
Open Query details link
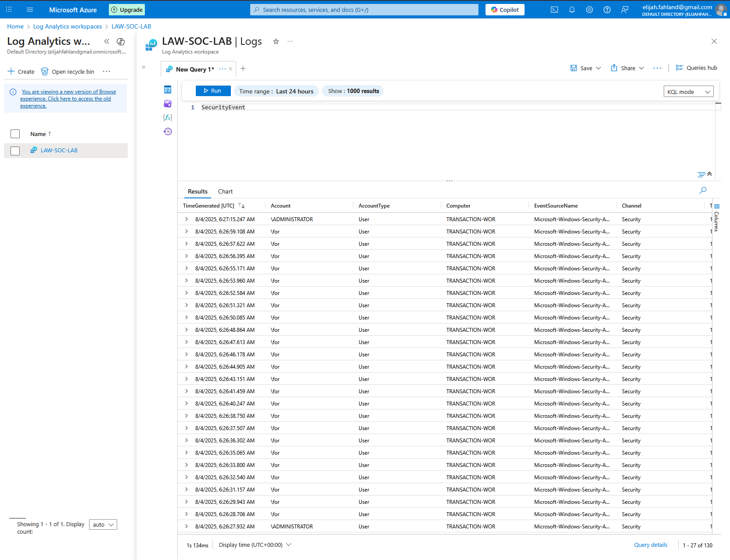651,545
